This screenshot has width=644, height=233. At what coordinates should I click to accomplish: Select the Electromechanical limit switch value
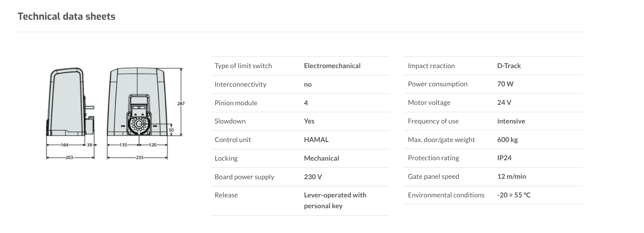(332, 66)
